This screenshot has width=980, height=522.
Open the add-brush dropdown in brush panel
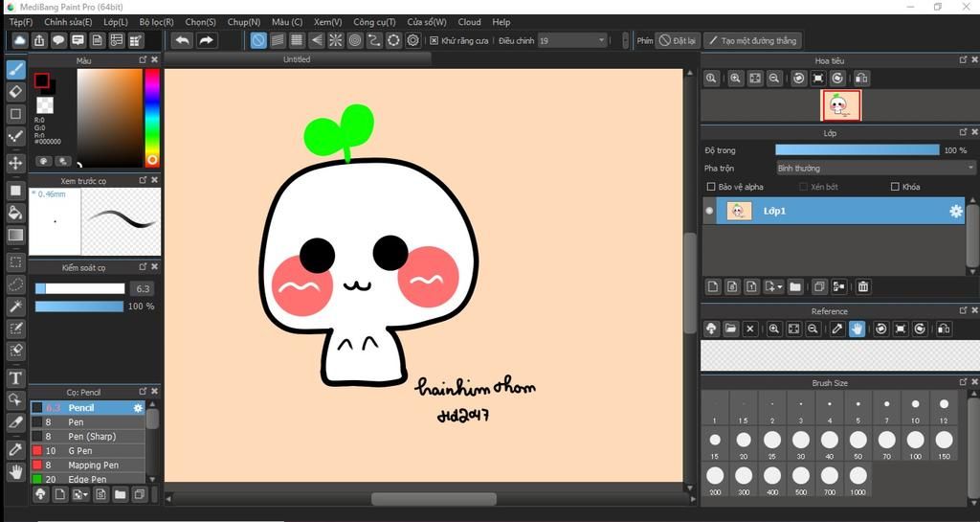pyautogui.click(x=80, y=494)
